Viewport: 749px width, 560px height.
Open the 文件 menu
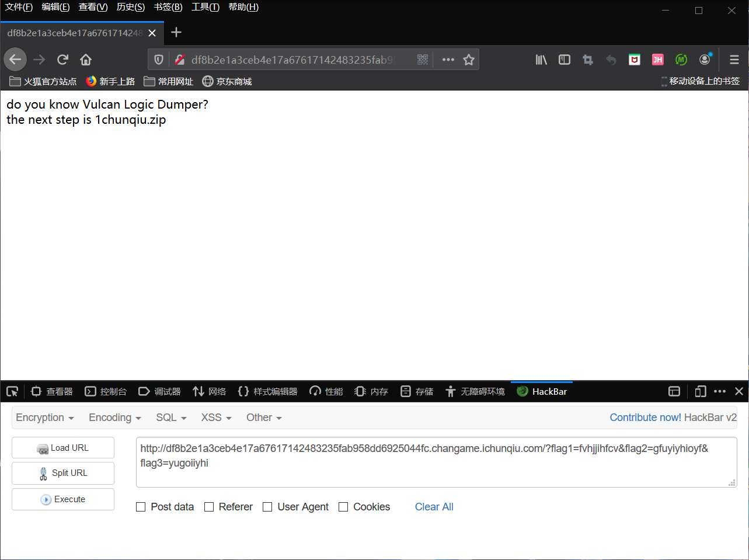[x=19, y=7]
